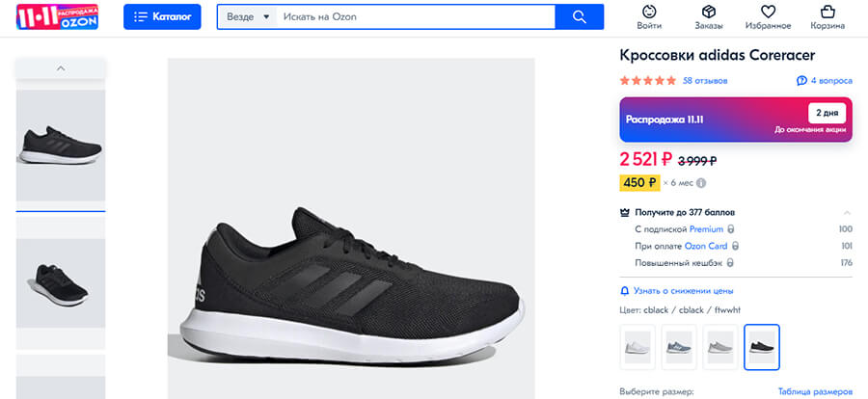This screenshot has width=868, height=399.
Task: Select the white shoe color swatch
Action: click(637, 346)
